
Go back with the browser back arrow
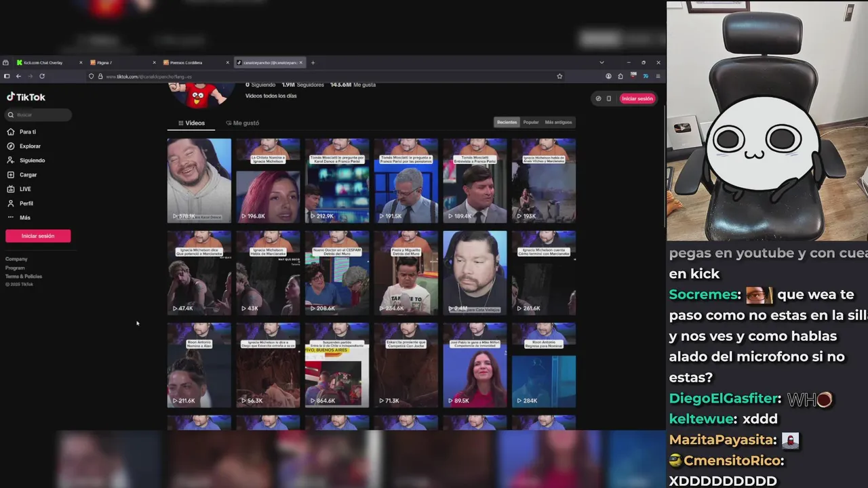pos(18,76)
